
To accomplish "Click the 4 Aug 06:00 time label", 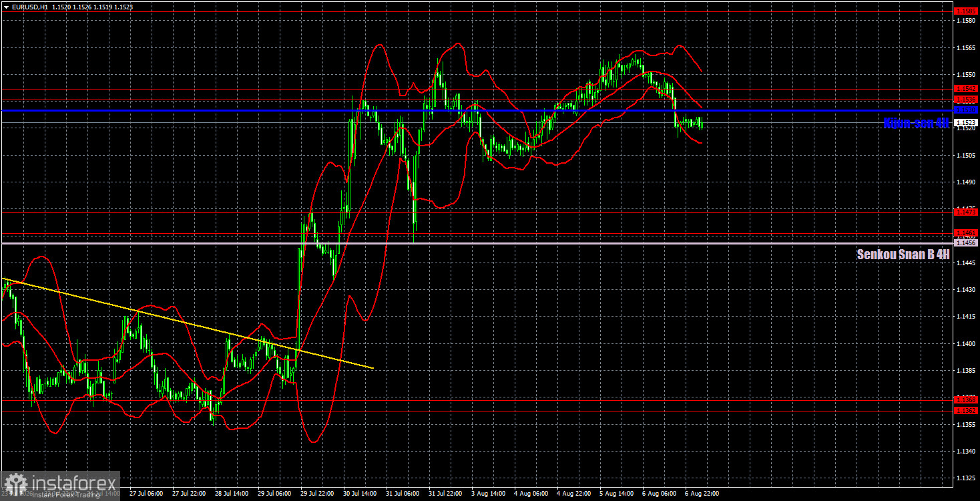I will 530,494.
